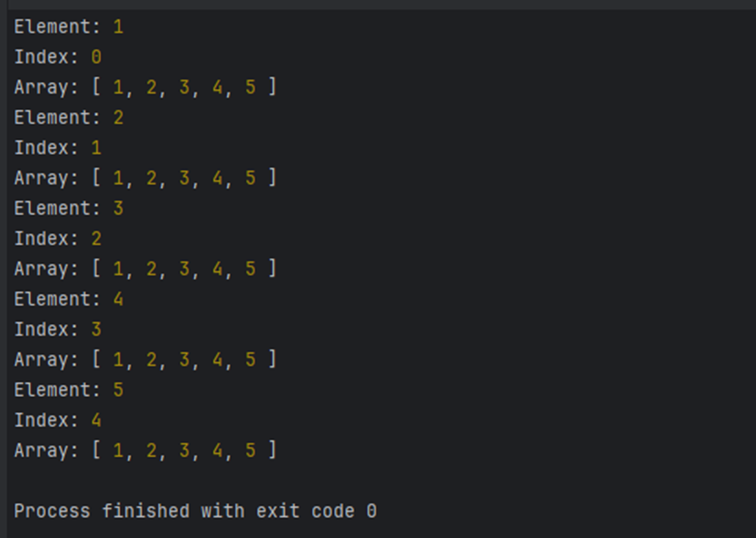
Task: Click the "Index: 4" output line
Action: tap(57, 420)
